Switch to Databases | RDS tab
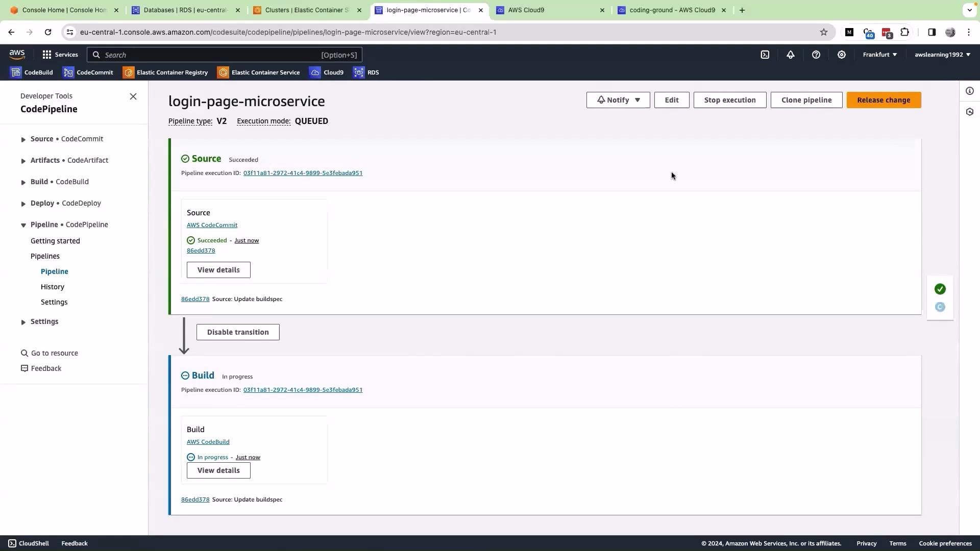Screen dimensions: 980x551 pos(186,10)
